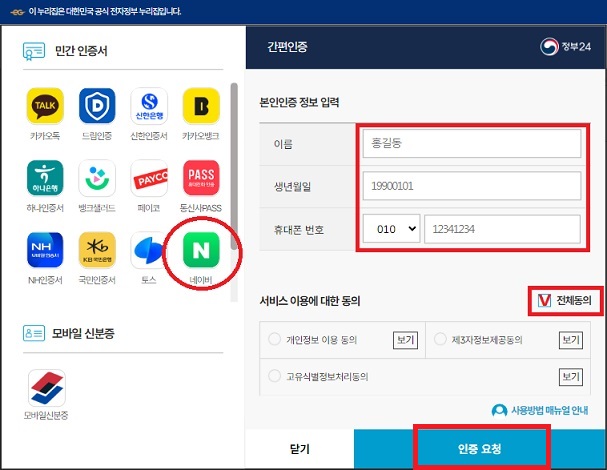Click the 민간 인증서 heading text
This screenshot has width=607, height=470.
coord(81,51)
